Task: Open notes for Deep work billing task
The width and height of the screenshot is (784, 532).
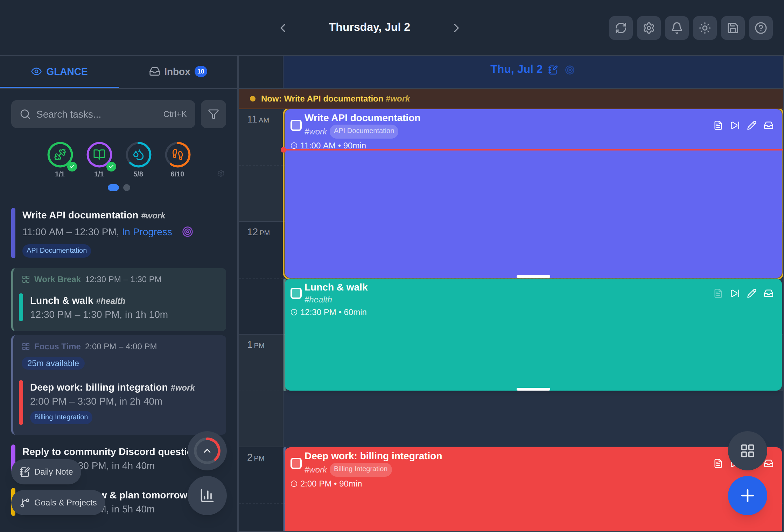Action: point(718,463)
